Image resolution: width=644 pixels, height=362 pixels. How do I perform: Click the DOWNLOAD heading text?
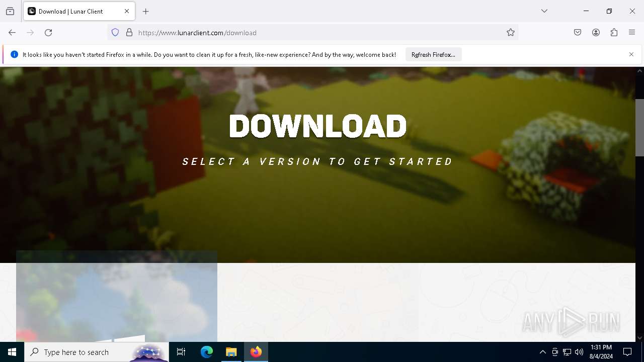pyautogui.click(x=317, y=126)
